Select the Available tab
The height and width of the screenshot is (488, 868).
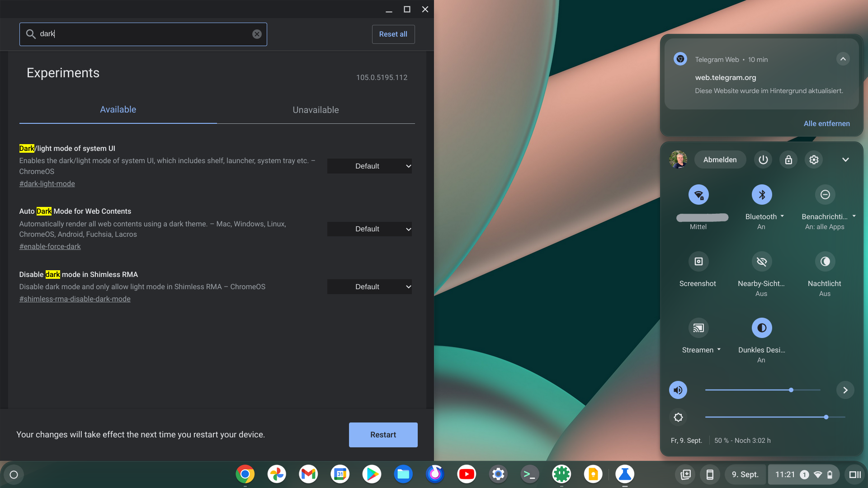118,110
